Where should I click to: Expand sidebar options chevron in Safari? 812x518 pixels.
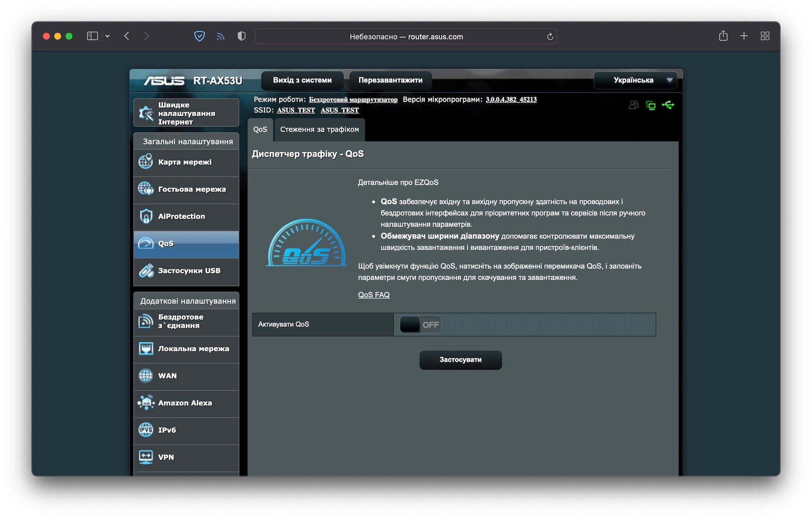[107, 36]
